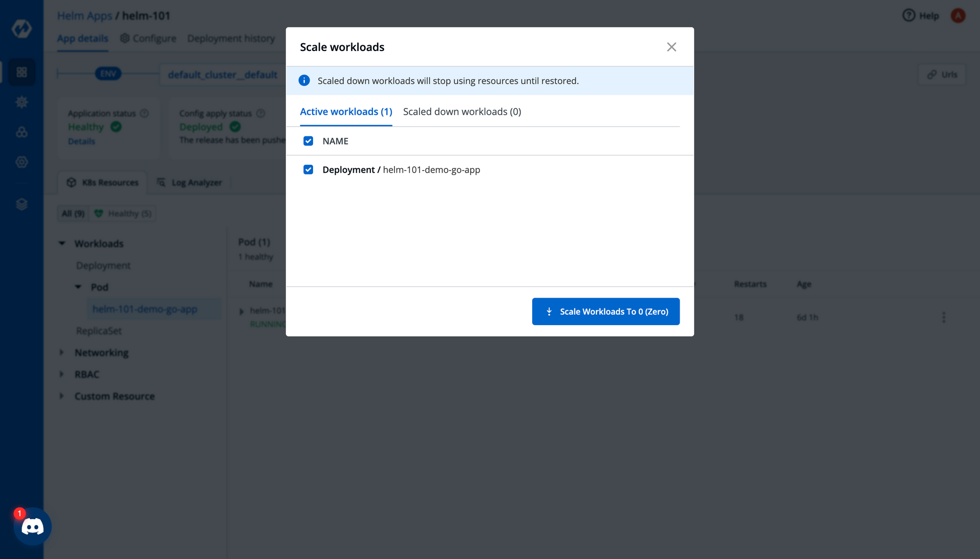Screen dimensions: 980x559
Task: Collapse the Pod tree node
Action: pos(78,287)
